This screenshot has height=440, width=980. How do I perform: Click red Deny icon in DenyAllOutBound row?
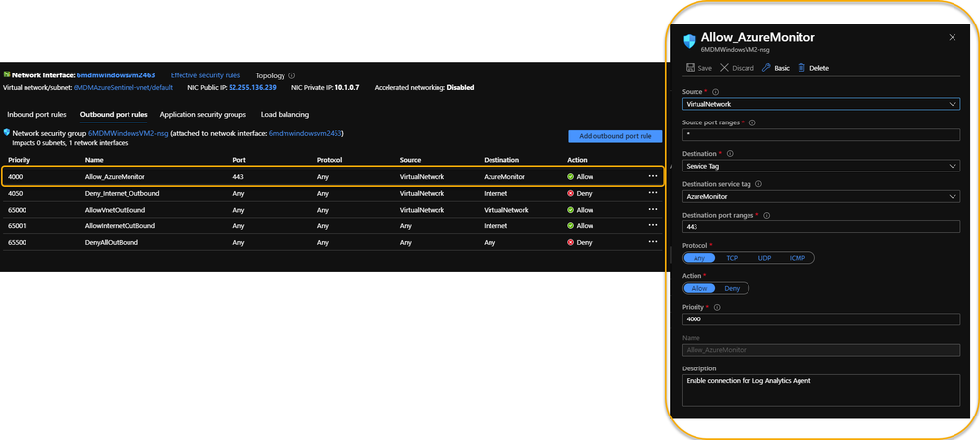[x=570, y=242]
